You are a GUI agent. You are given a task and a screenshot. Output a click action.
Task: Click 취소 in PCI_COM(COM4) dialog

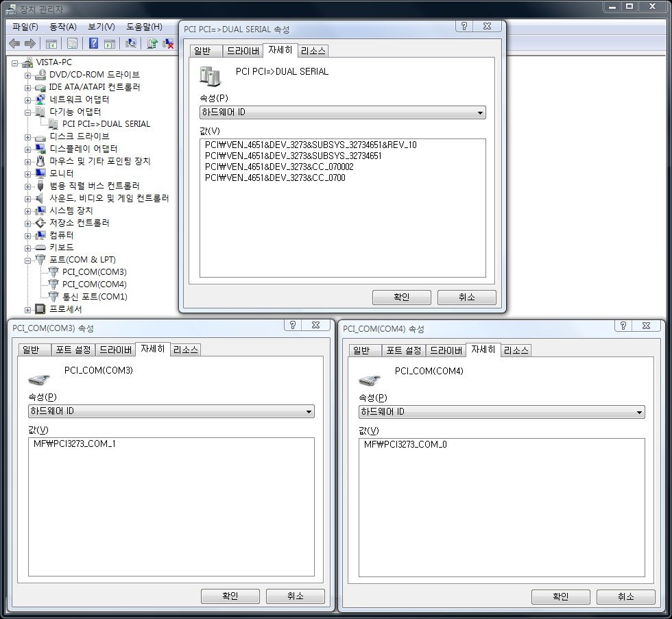coord(625,597)
